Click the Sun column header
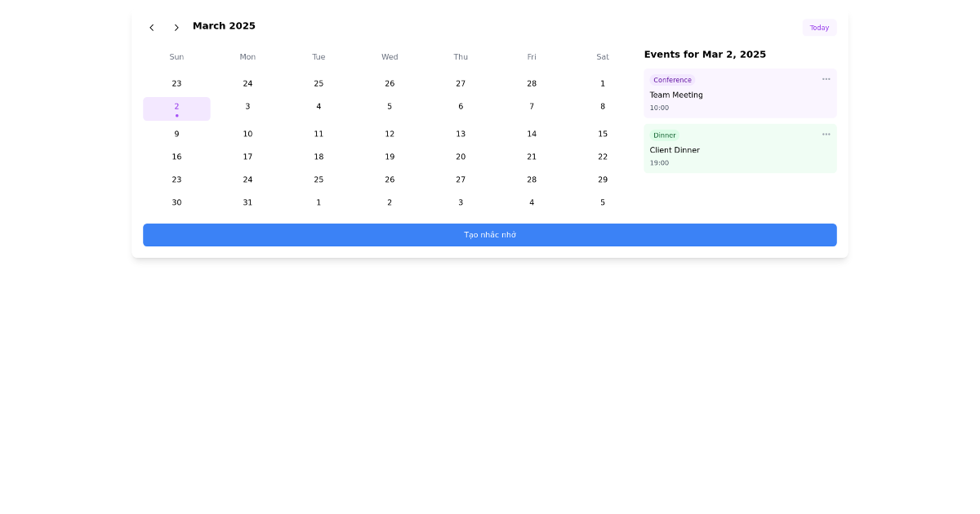The height and width of the screenshot is (514, 980). [x=176, y=57]
